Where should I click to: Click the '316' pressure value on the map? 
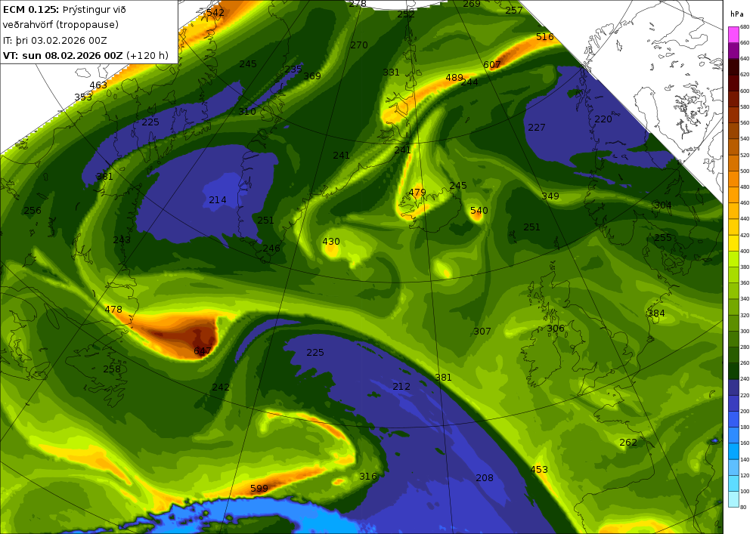(368, 476)
